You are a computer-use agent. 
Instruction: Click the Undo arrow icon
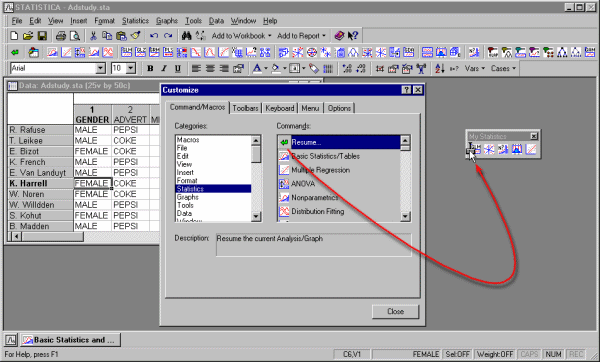tap(154, 36)
